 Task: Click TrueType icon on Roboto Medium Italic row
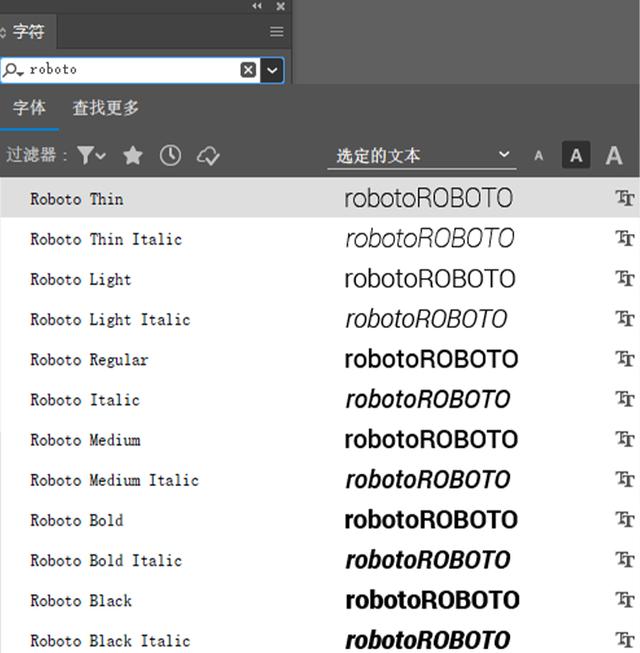[x=625, y=479]
